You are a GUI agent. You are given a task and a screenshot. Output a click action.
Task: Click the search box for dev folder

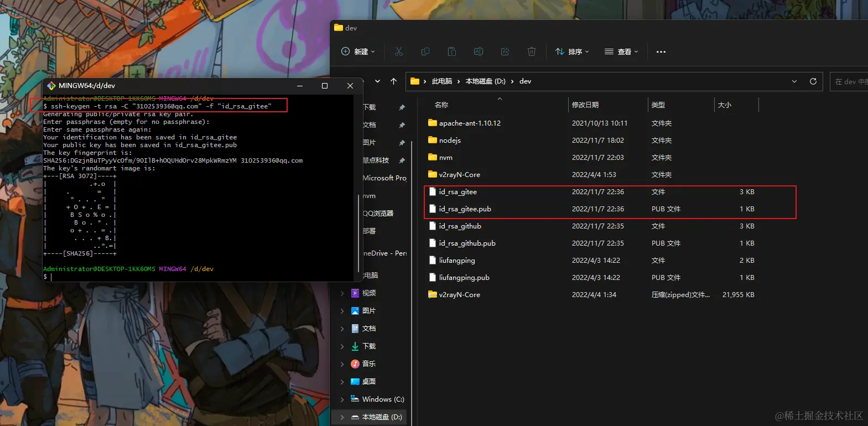click(x=849, y=81)
